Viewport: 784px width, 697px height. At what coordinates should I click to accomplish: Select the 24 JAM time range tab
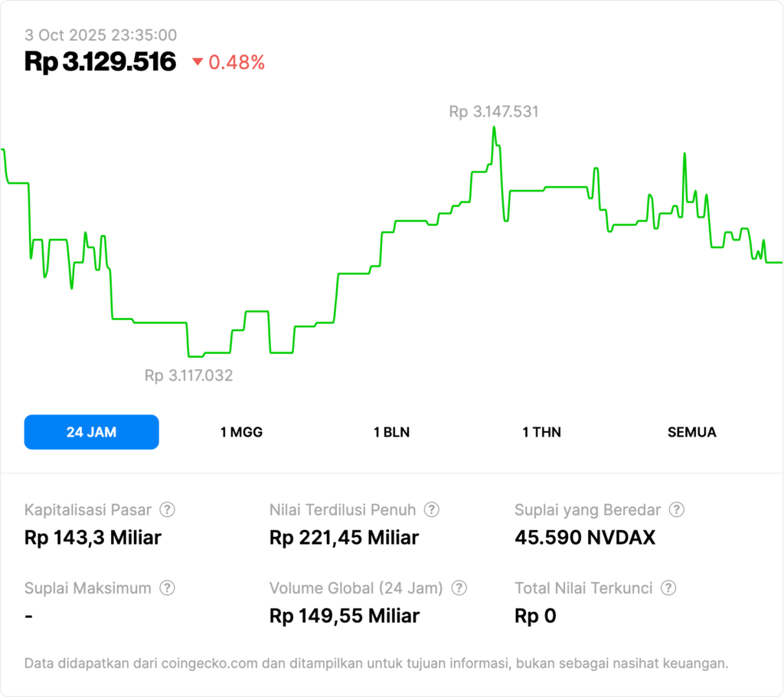pos(92,432)
